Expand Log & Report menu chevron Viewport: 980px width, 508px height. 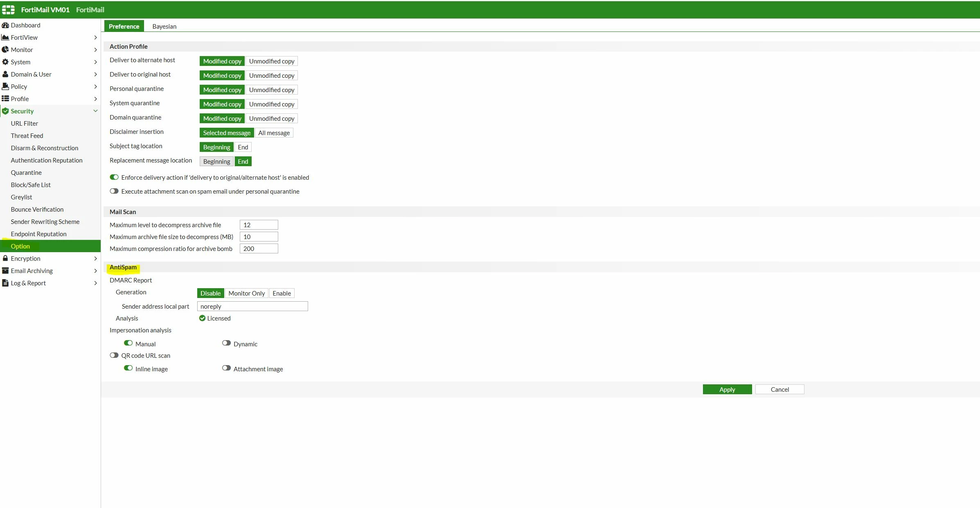95,283
